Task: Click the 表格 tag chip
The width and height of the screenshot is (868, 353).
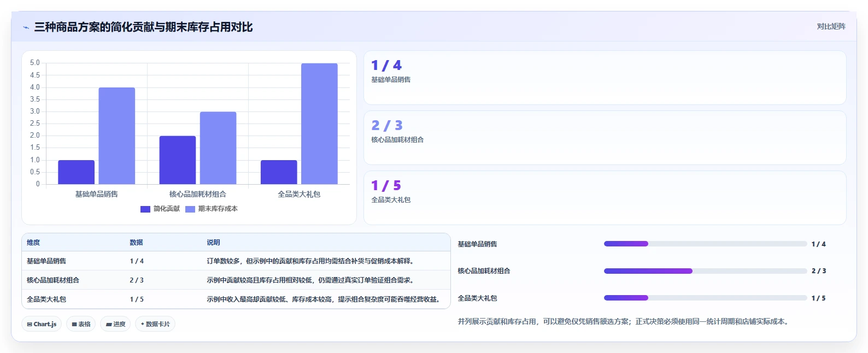Action: (81, 324)
